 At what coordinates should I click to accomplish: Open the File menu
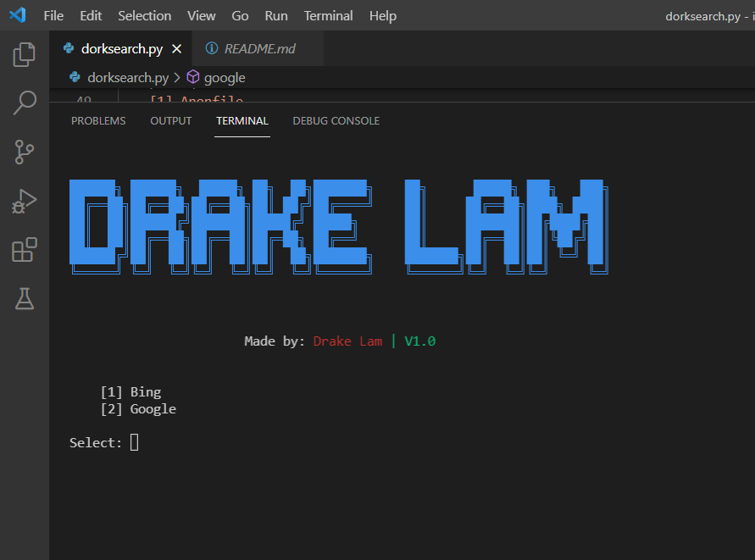[53, 16]
